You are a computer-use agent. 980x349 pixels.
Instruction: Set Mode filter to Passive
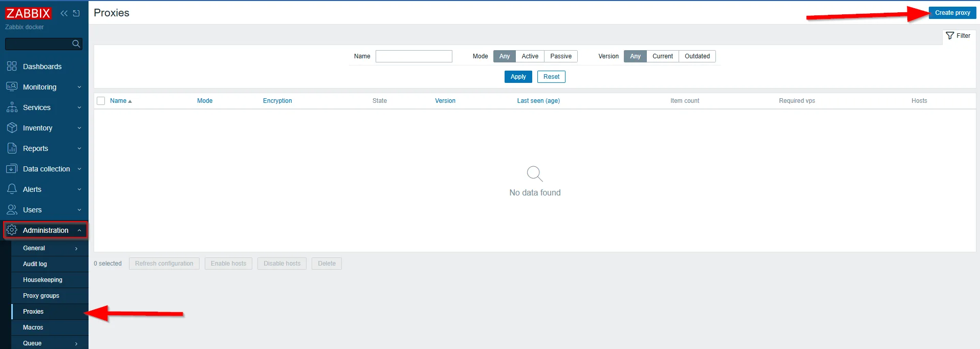(561, 56)
